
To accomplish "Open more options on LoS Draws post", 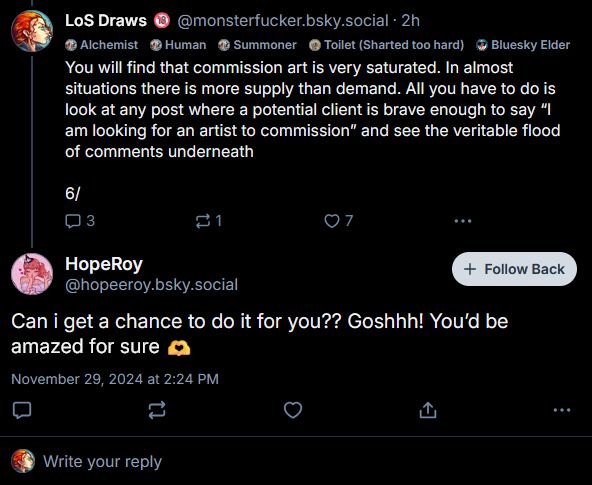I will [463, 221].
